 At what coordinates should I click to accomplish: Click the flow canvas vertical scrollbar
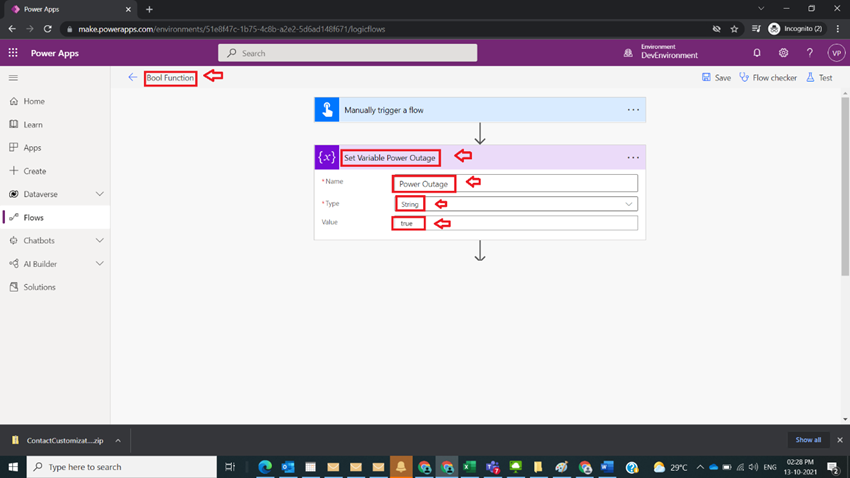point(845,186)
